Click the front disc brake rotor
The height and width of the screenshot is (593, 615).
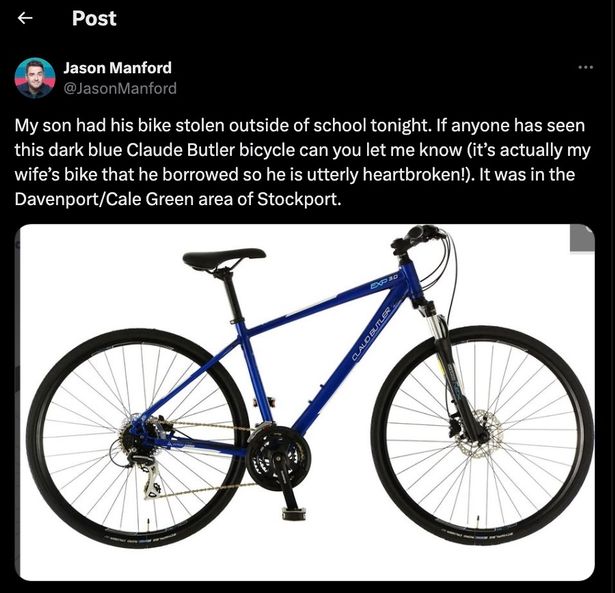tap(481, 433)
